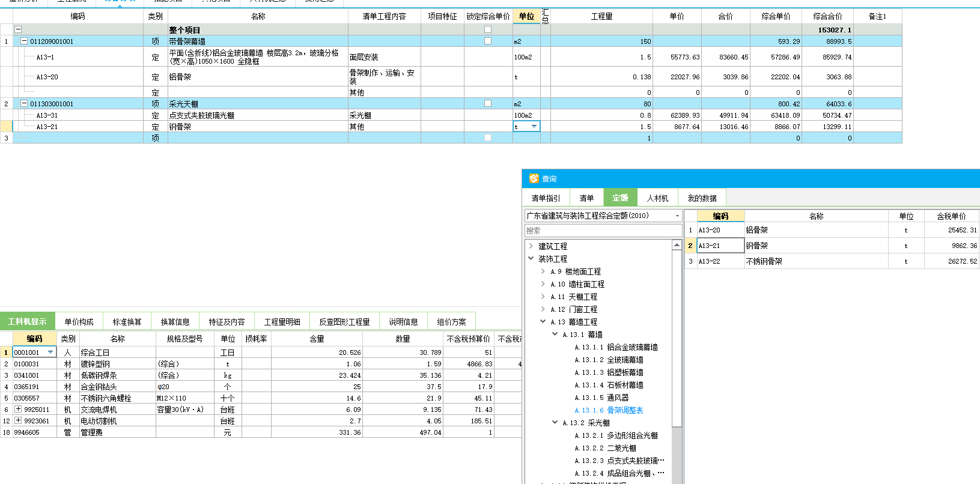This screenshot has height=484, width=980.
Task: Expand material row 9925011 交流电焊机
Action: click(x=18, y=409)
